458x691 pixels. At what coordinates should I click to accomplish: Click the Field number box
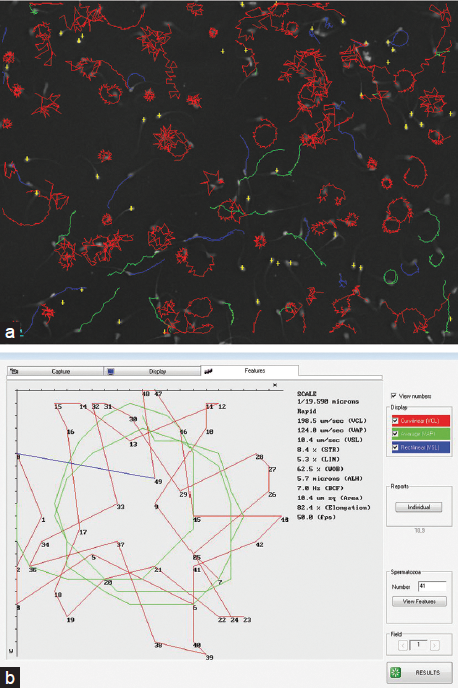(419, 645)
